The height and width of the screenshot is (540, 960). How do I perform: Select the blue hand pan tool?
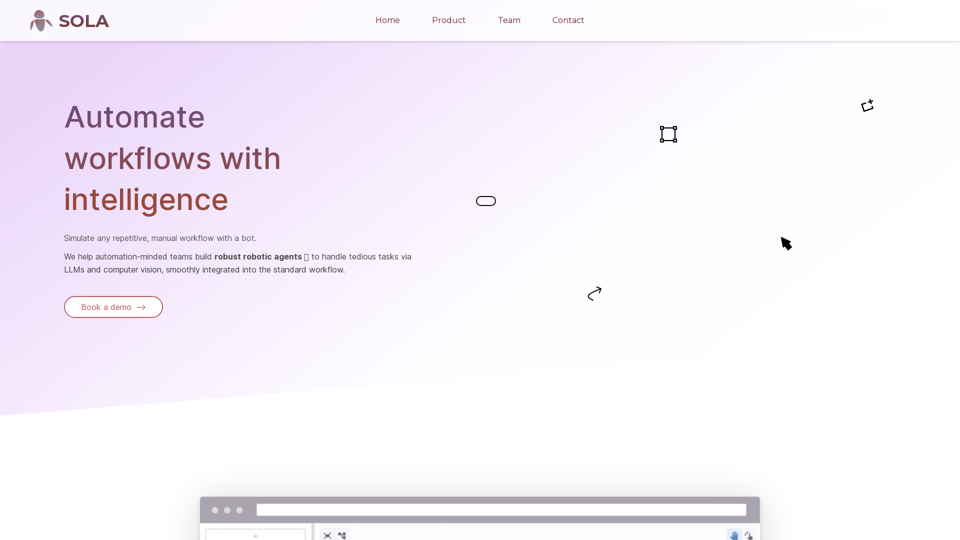(x=734, y=535)
